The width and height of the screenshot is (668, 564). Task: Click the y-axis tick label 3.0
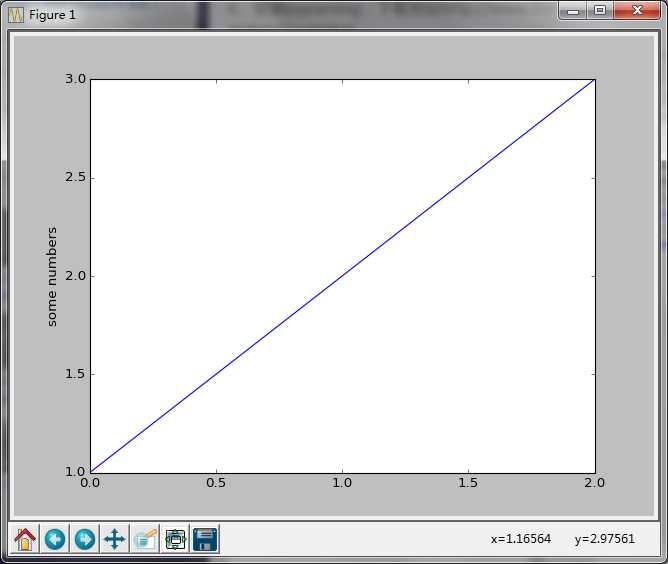(x=75, y=79)
